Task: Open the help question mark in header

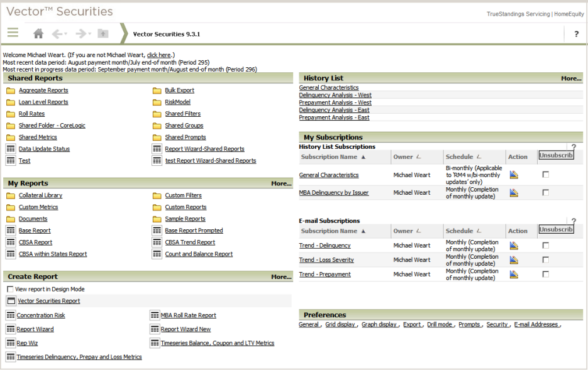Action: pos(577,34)
